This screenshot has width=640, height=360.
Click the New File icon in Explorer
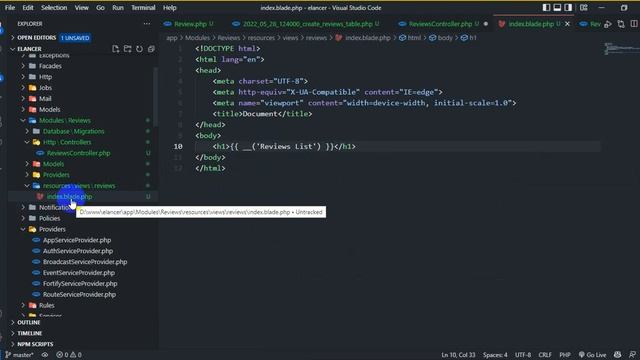(x=116, y=49)
